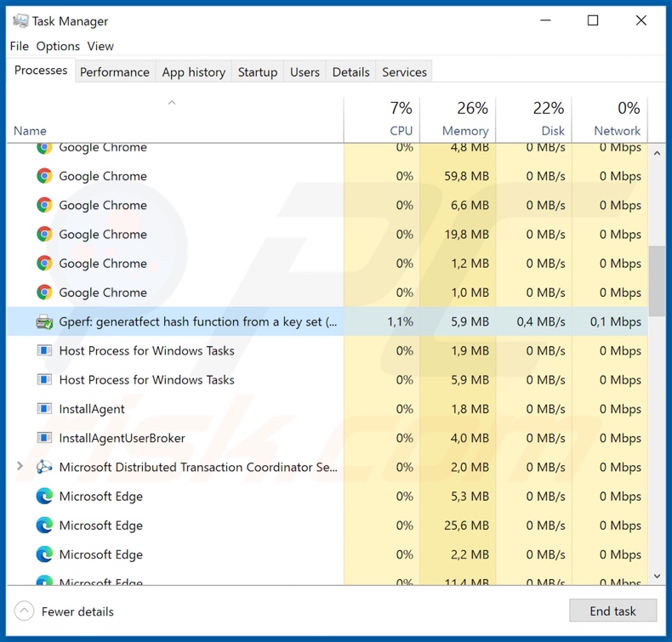Viewport: 672px width, 642px height.
Task: Select Google Chrome row using 19,8 MB
Action: point(327,235)
